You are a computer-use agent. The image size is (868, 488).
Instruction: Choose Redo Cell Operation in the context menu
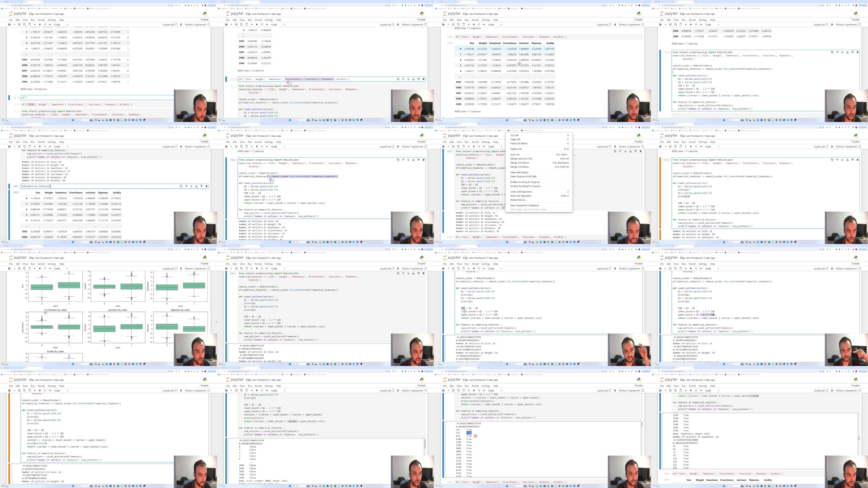pos(539,196)
